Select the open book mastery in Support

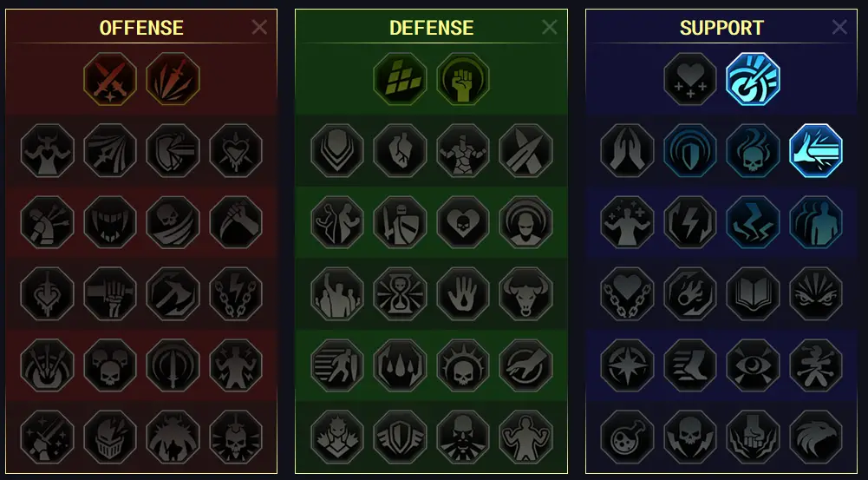pyautogui.click(x=753, y=293)
